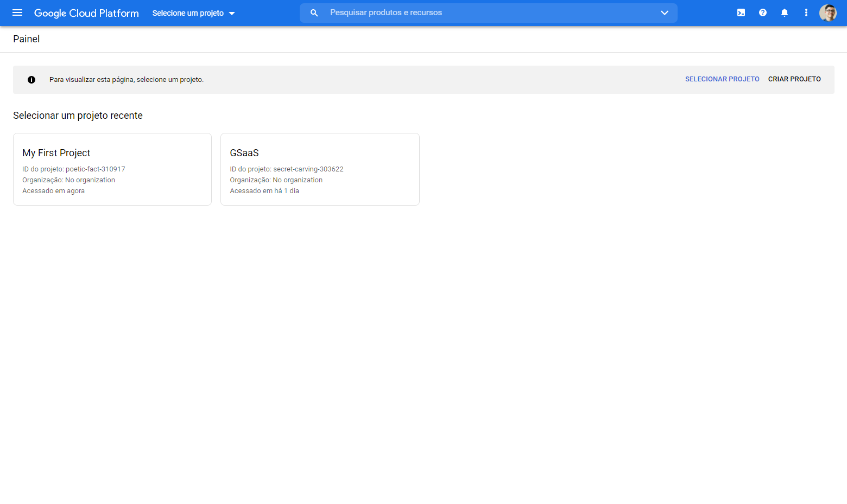Select the GSaaS project card
This screenshot has width=847, height=504.
click(320, 169)
